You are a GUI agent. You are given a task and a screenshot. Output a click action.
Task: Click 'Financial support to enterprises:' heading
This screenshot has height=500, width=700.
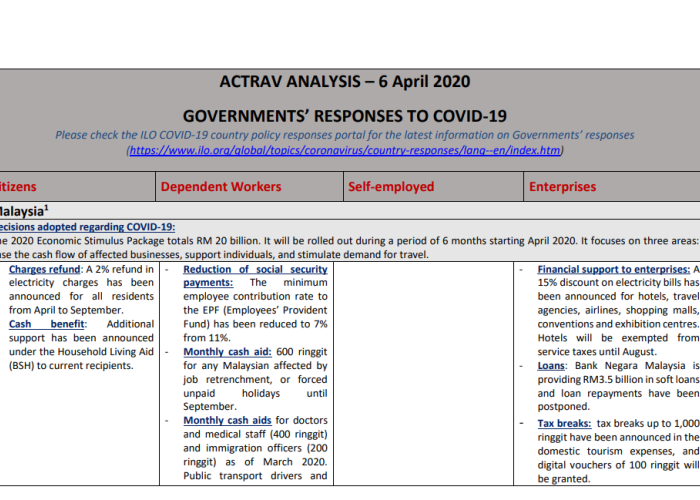[x=614, y=269]
